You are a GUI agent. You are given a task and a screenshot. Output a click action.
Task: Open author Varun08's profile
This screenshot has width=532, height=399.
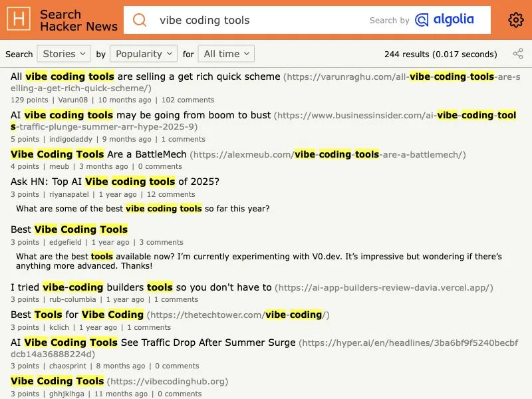(x=72, y=100)
